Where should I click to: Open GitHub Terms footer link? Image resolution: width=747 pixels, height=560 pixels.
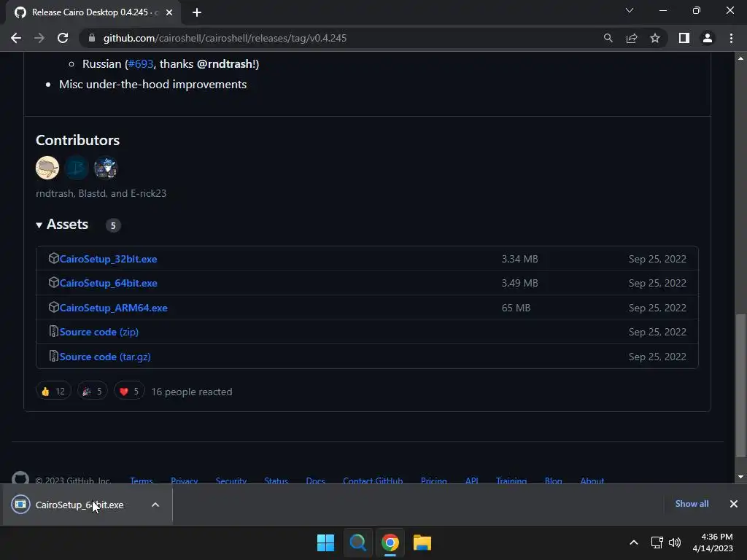tap(142, 481)
